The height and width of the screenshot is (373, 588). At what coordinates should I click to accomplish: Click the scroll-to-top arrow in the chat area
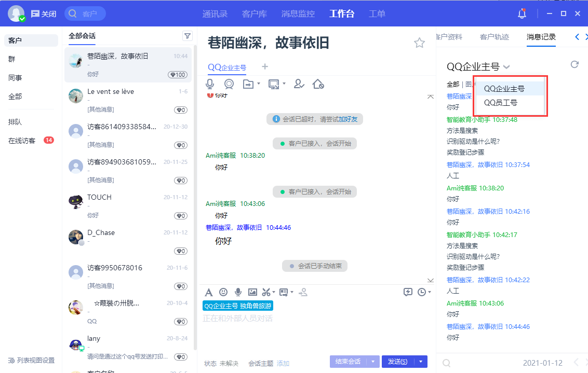tap(431, 96)
